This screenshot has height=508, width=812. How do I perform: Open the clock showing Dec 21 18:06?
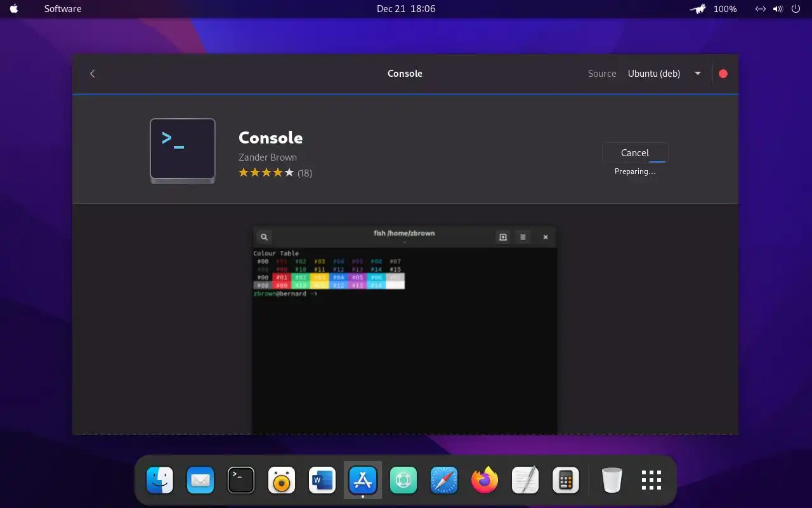pos(406,9)
